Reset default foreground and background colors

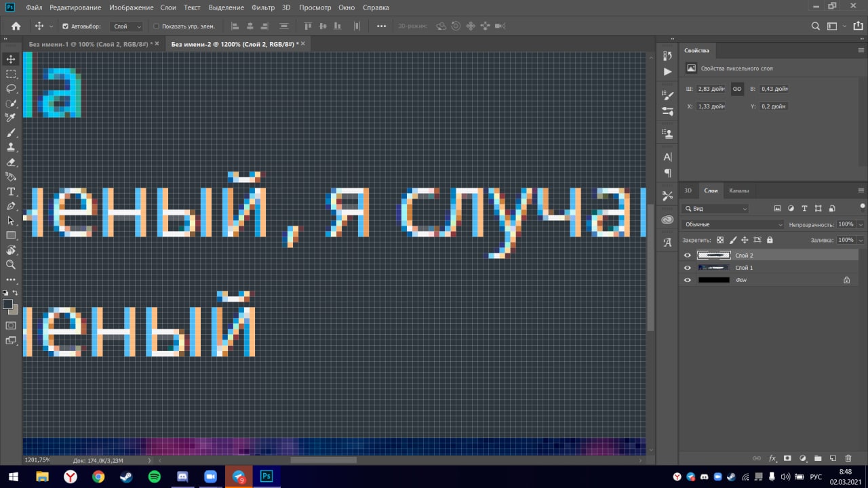[x=6, y=293]
